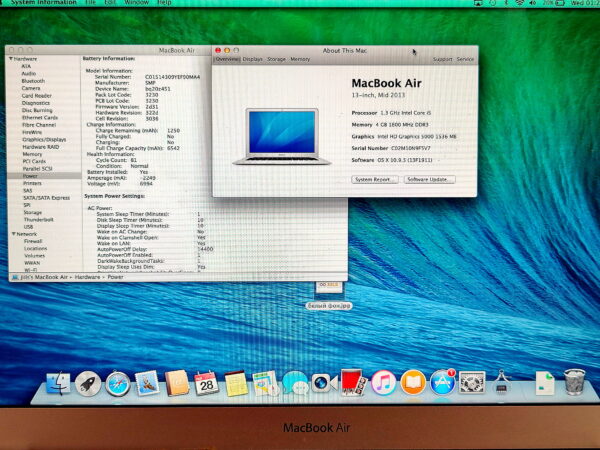Select Card Reader in the sidebar

coord(37,96)
